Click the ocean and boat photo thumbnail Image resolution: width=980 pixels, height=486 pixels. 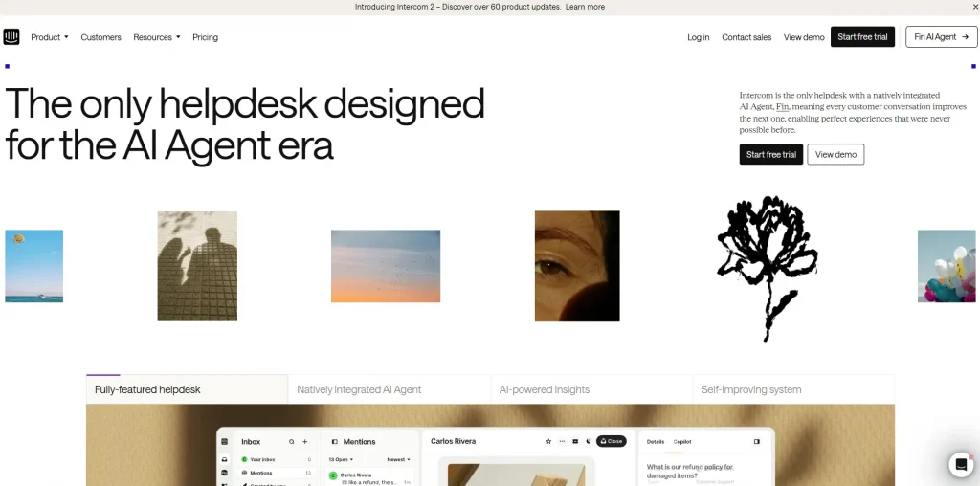[33, 266]
